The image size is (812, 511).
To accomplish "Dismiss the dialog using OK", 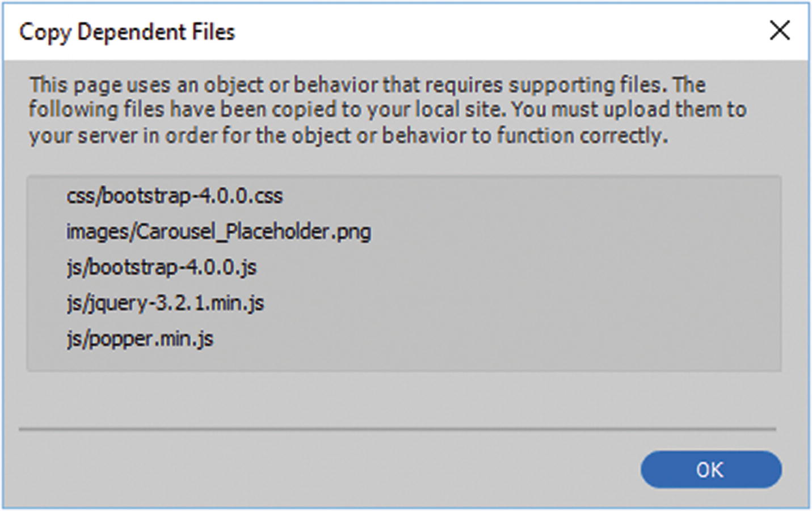I will click(710, 470).
